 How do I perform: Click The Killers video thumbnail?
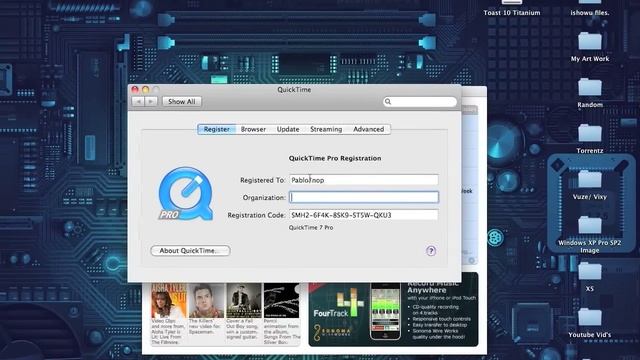tap(206, 301)
